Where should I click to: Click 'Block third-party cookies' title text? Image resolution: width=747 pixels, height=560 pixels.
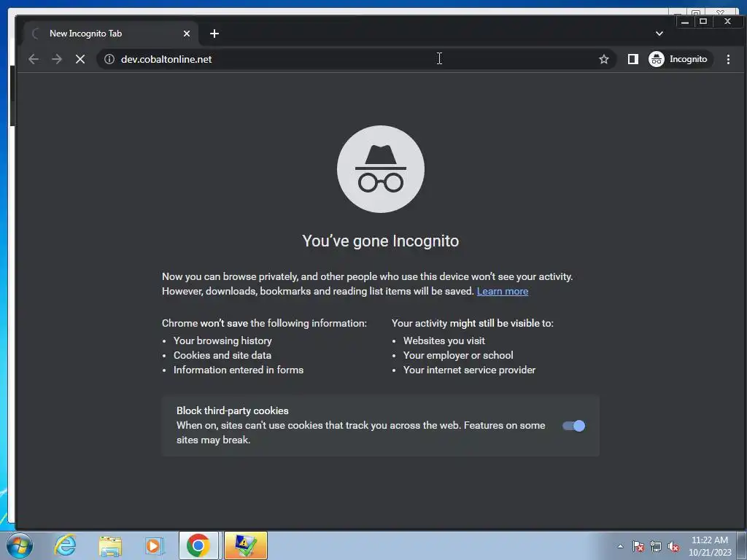click(x=233, y=411)
